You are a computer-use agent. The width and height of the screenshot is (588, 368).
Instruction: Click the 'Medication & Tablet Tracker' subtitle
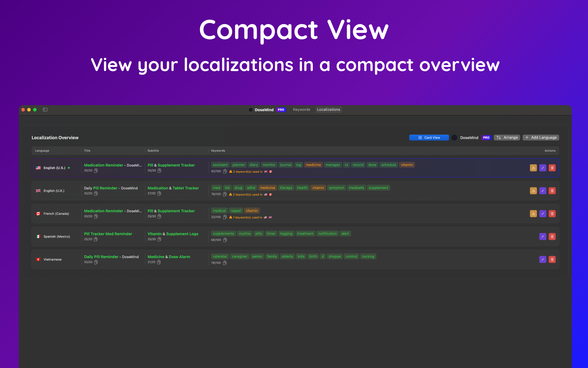coord(173,188)
